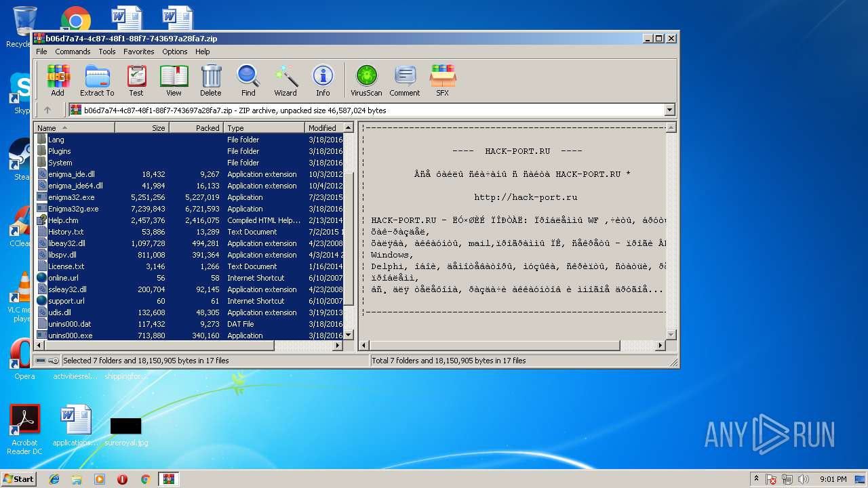Expand the archive path dropdown
Viewport: 868px width, 488px height.
[x=670, y=110]
